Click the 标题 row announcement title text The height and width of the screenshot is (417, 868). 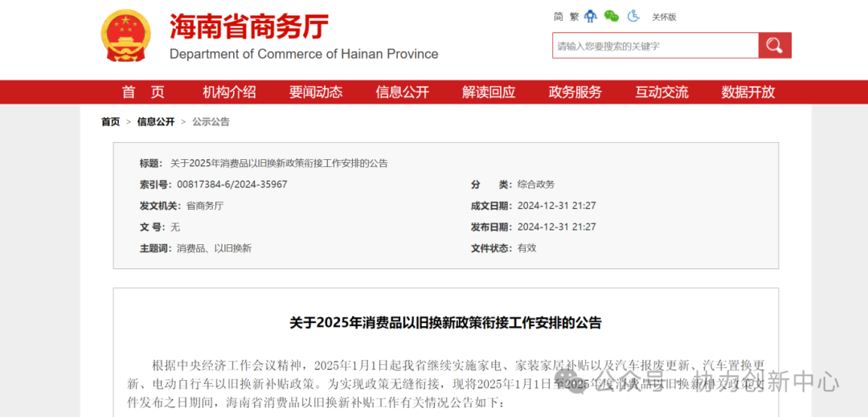click(279, 163)
